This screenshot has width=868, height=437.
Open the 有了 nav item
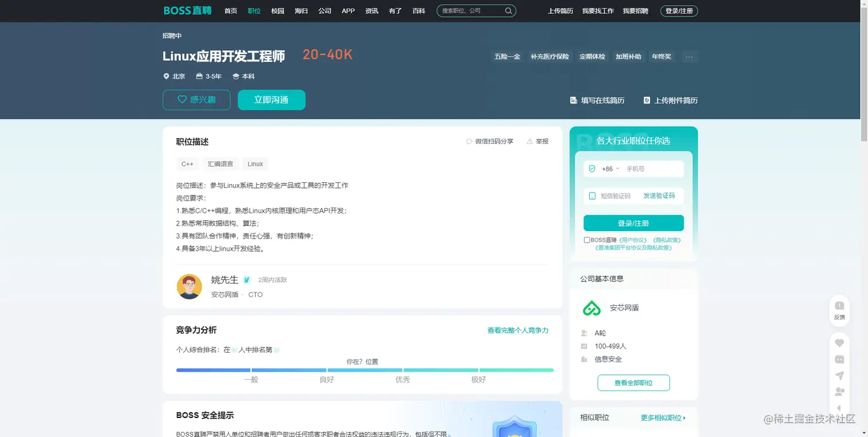[x=396, y=11]
